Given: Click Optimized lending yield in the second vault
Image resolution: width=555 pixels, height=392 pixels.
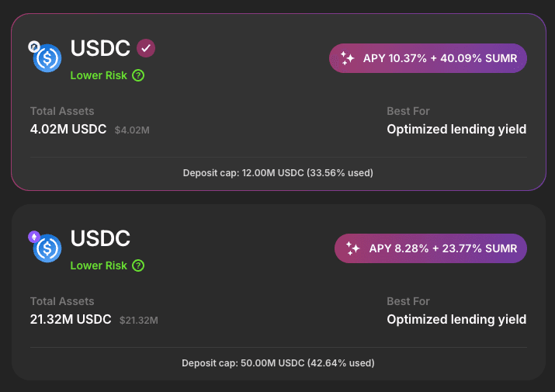Looking at the screenshot, I should coord(456,319).
